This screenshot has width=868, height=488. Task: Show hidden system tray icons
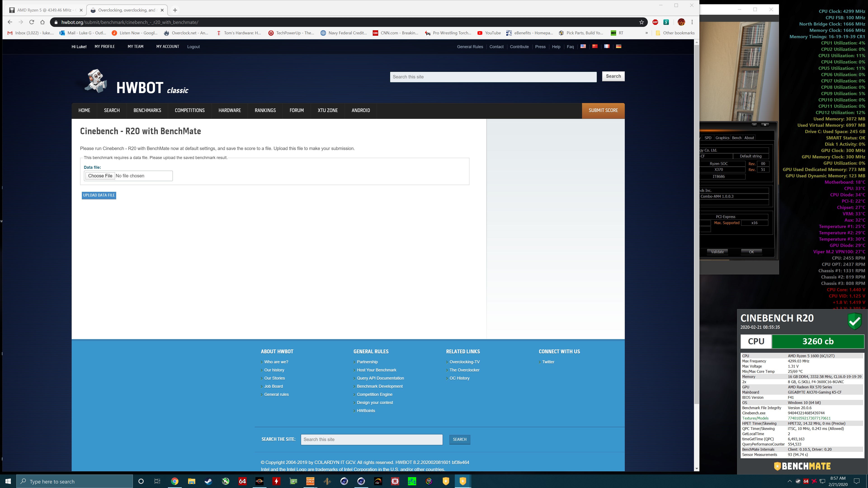(x=790, y=481)
